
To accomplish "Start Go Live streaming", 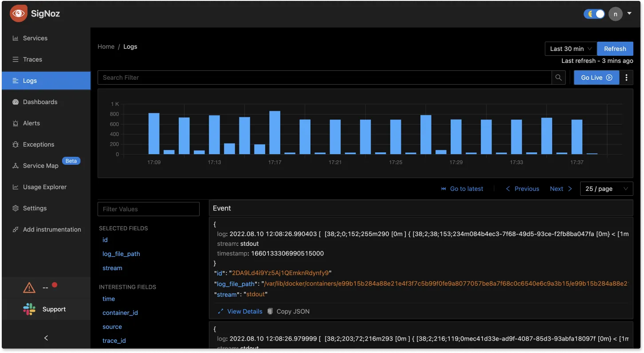I will [x=597, y=78].
